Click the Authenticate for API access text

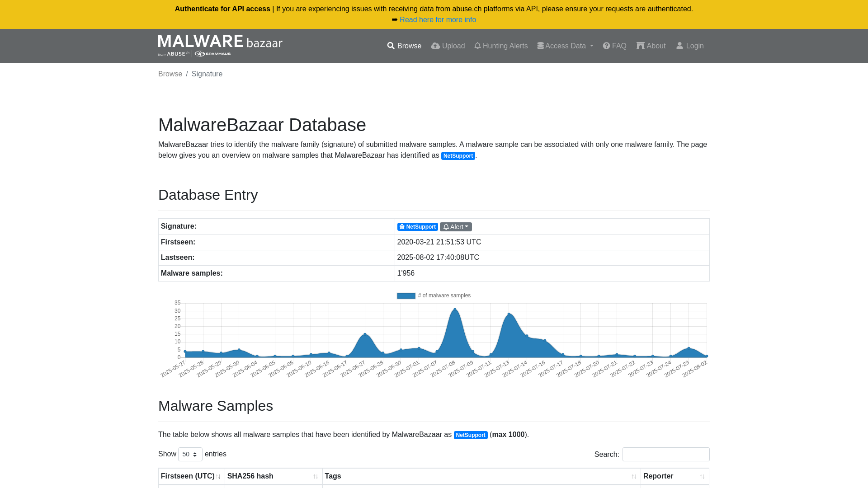tap(222, 9)
